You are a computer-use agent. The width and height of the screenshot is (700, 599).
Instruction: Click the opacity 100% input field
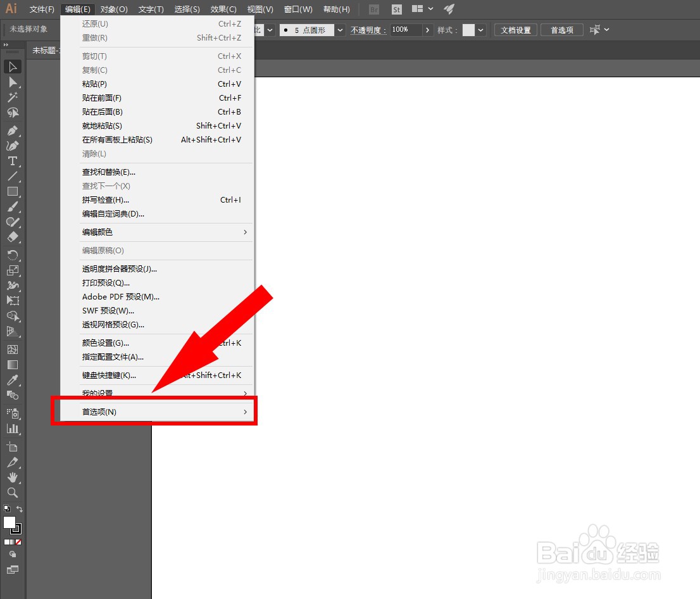click(405, 30)
